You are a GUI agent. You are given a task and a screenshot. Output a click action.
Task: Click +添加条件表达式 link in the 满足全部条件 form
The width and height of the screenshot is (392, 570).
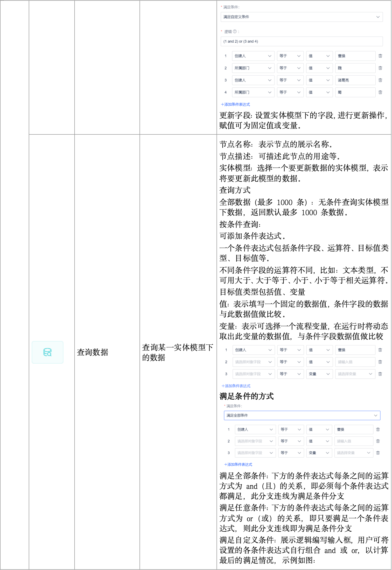tap(238, 465)
